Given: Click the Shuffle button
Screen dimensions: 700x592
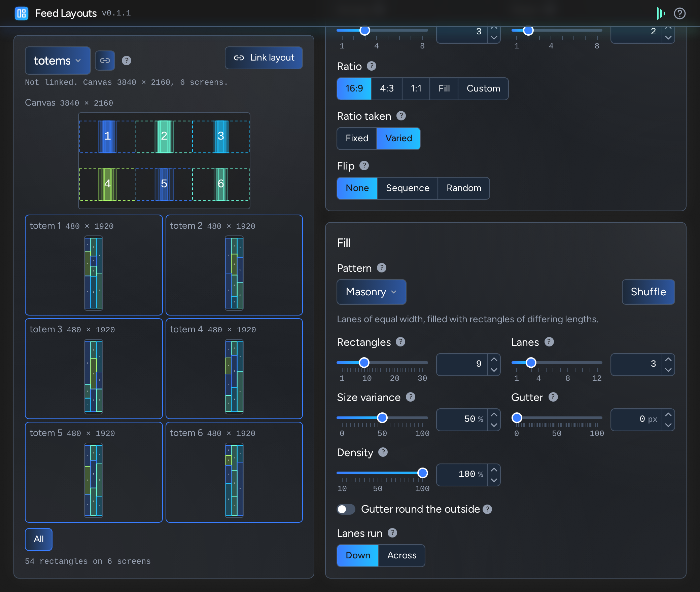Looking at the screenshot, I should pos(648,292).
